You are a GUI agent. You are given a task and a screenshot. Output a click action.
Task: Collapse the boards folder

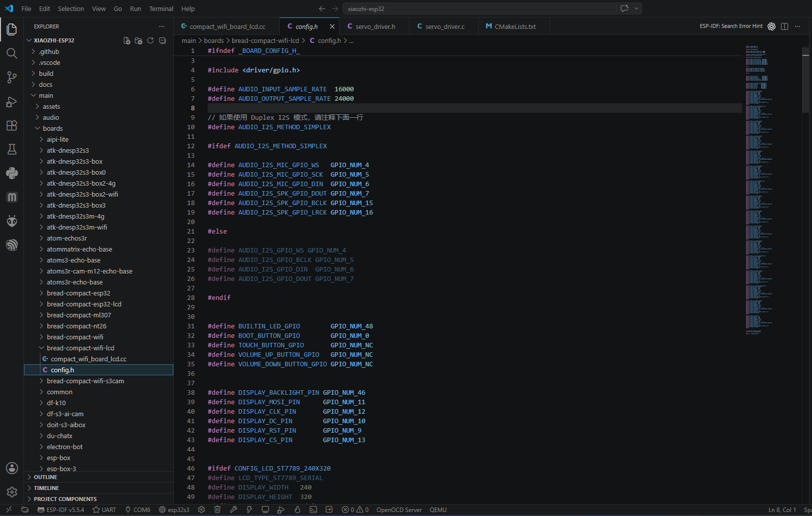(x=52, y=128)
